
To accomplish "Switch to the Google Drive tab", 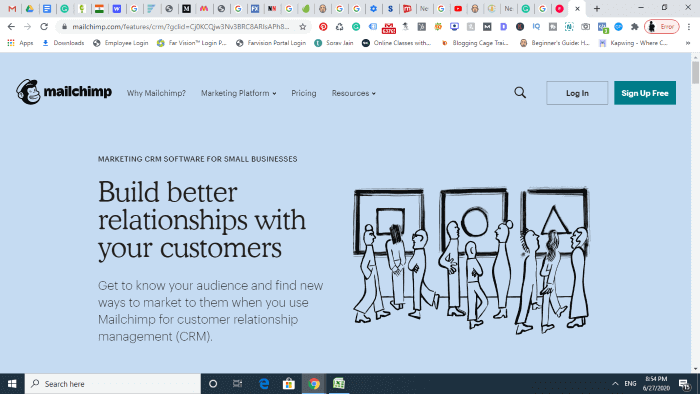I will pyautogui.click(x=29, y=8).
